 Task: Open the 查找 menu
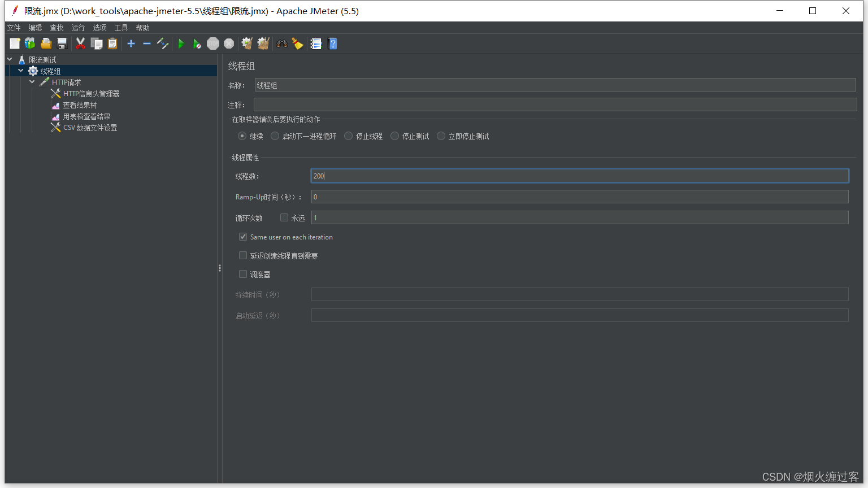pyautogui.click(x=57, y=28)
